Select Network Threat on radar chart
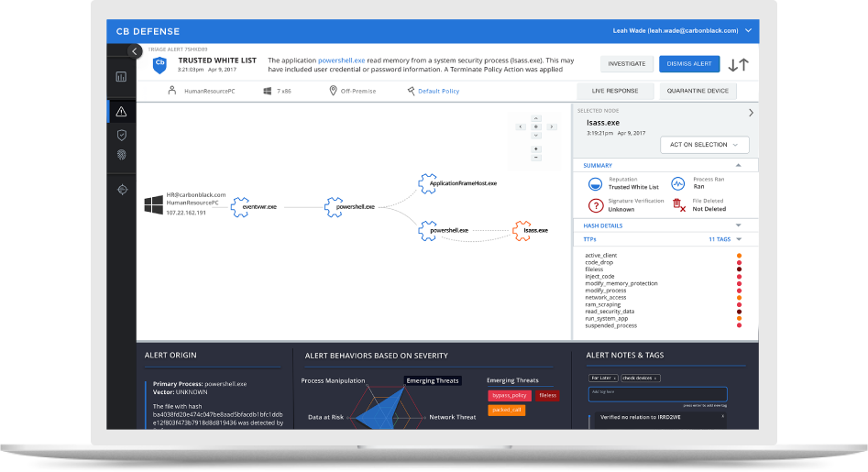Screen dimensions: 868x472 (x=452, y=417)
